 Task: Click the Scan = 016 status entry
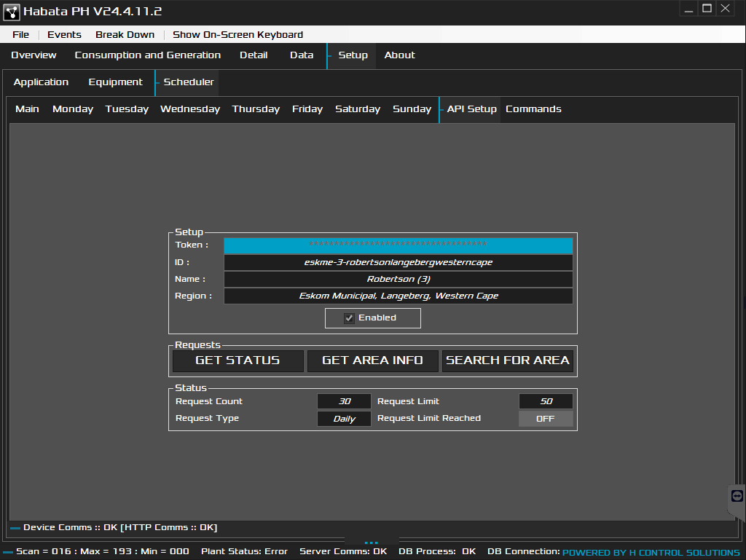coord(102,551)
